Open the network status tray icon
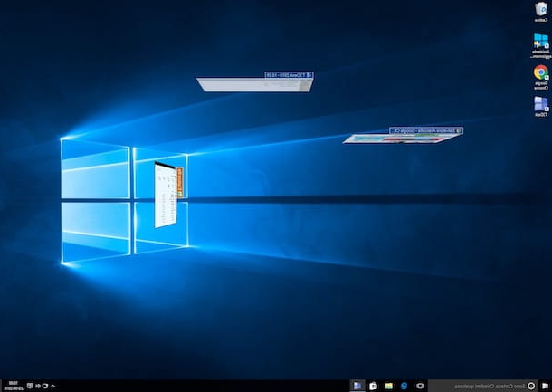This screenshot has width=552, height=392. [x=45, y=386]
